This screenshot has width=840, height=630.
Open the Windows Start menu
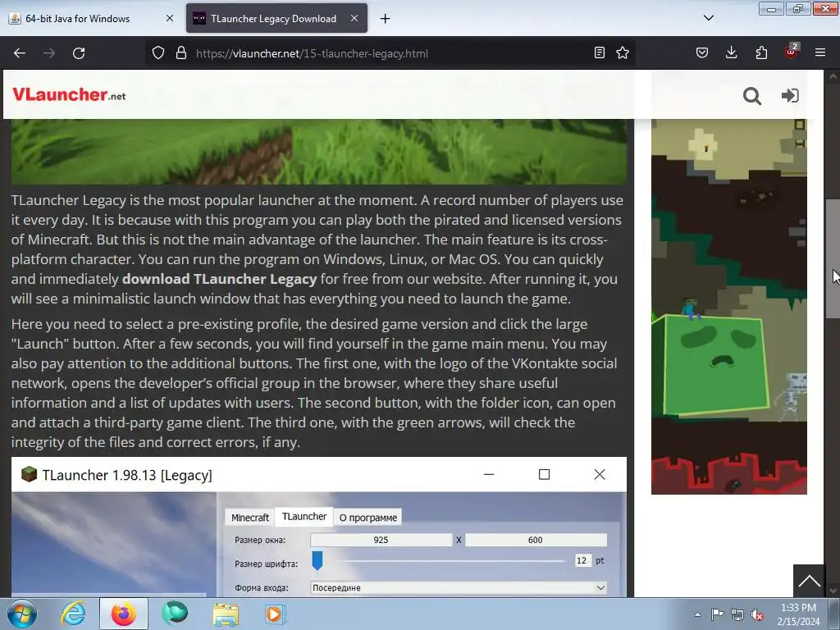click(x=22, y=614)
